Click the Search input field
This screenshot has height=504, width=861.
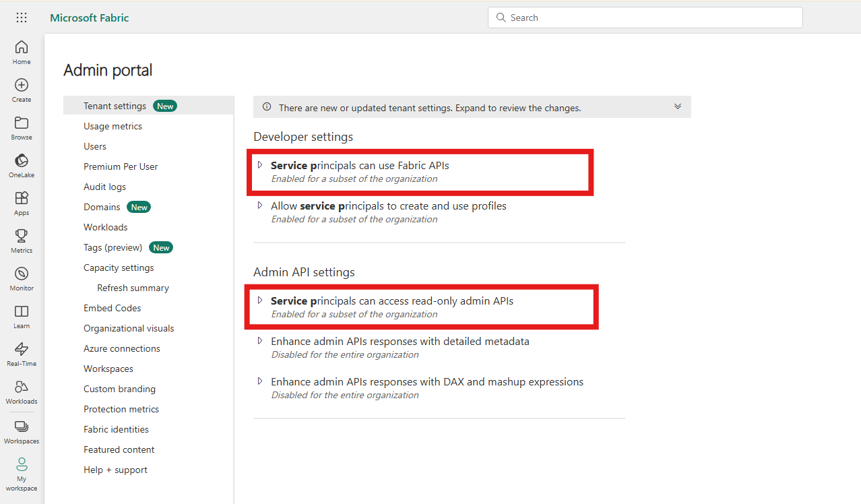645,18
